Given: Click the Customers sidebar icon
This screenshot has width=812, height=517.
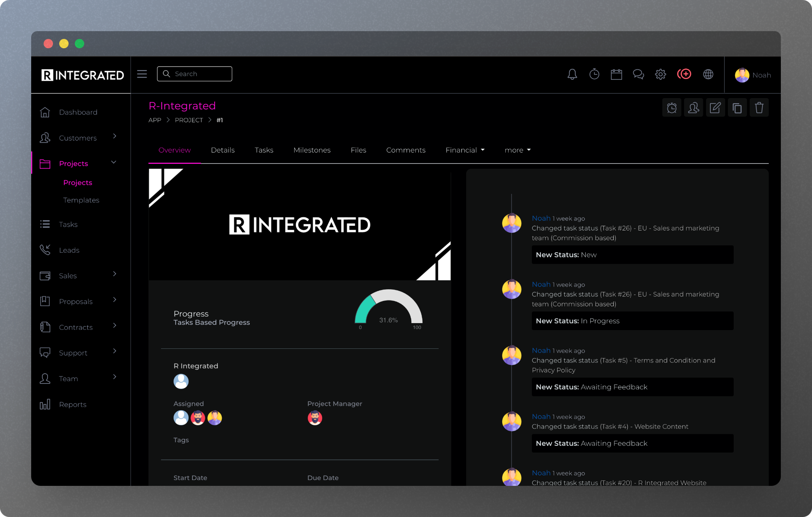Looking at the screenshot, I should [x=45, y=138].
